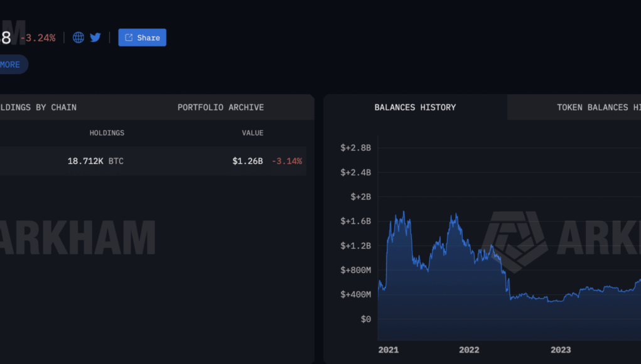This screenshot has width=641, height=364.
Task: Click the 2021 peak on balance chart
Action: click(404, 211)
